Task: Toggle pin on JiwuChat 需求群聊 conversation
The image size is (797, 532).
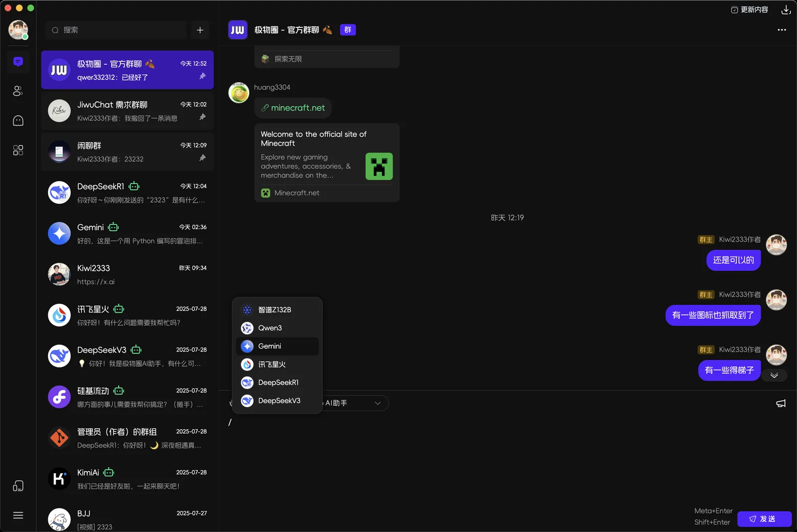Action: [202, 117]
